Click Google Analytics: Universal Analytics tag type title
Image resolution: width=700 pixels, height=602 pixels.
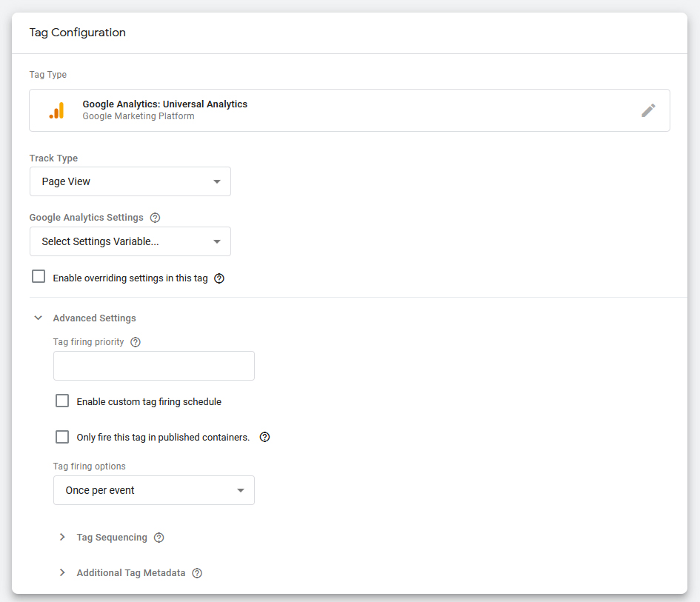164,104
